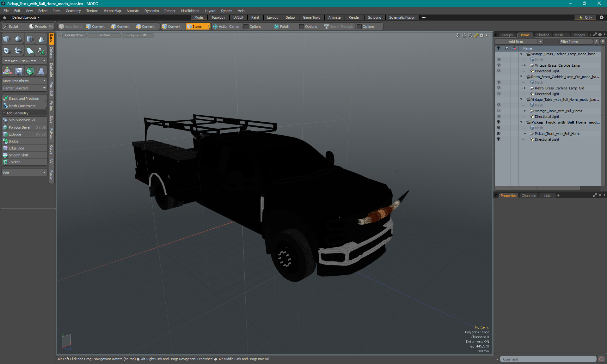Switch to the Channels tab
The image size is (607, 364).
(x=529, y=196)
